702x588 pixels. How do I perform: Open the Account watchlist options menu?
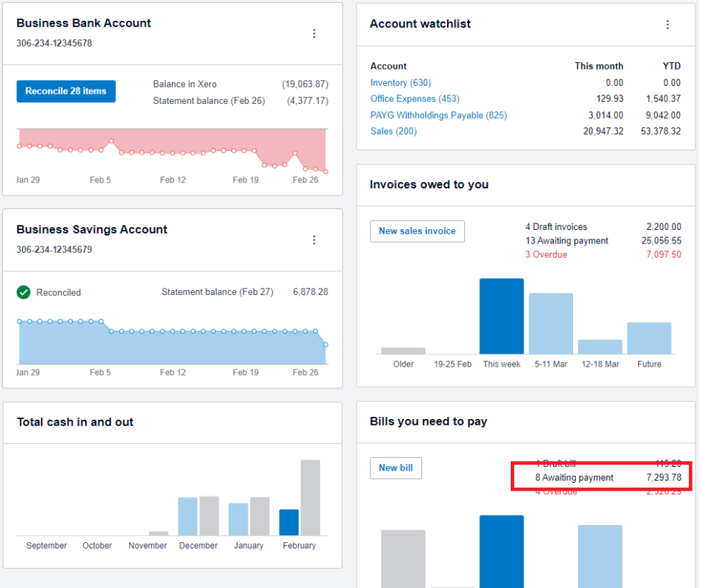coord(668,24)
